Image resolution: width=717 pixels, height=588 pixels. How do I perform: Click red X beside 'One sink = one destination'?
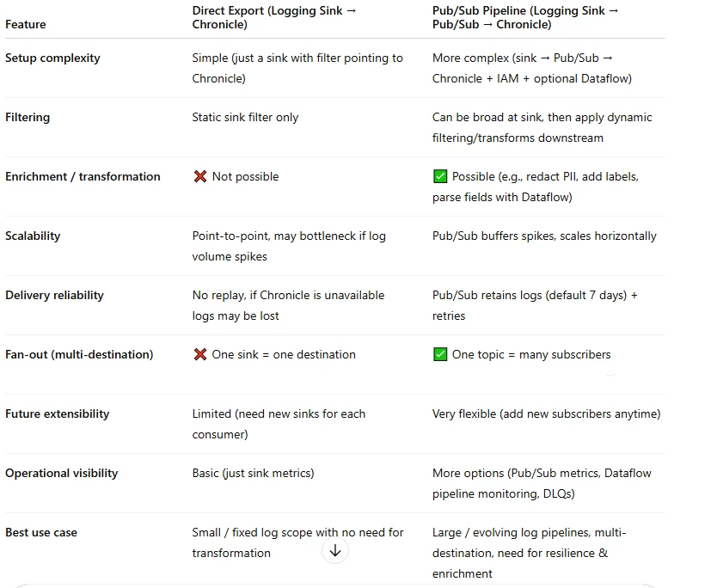point(199,354)
